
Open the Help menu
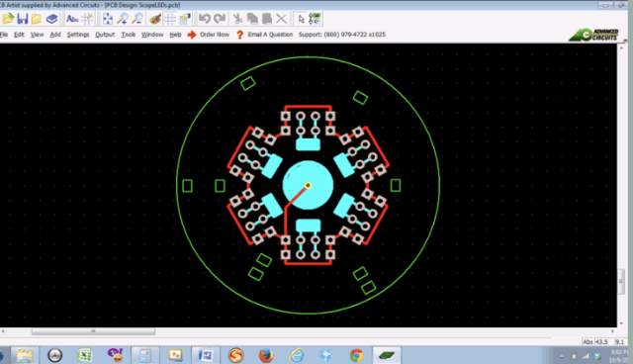(x=175, y=35)
